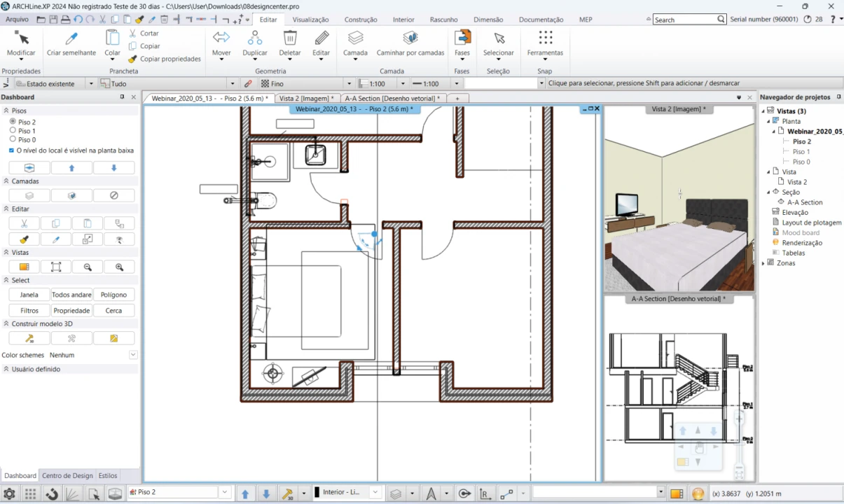Click the Interior color swatch in status bar
This screenshot has width=844, height=504.
coord(317,493)
